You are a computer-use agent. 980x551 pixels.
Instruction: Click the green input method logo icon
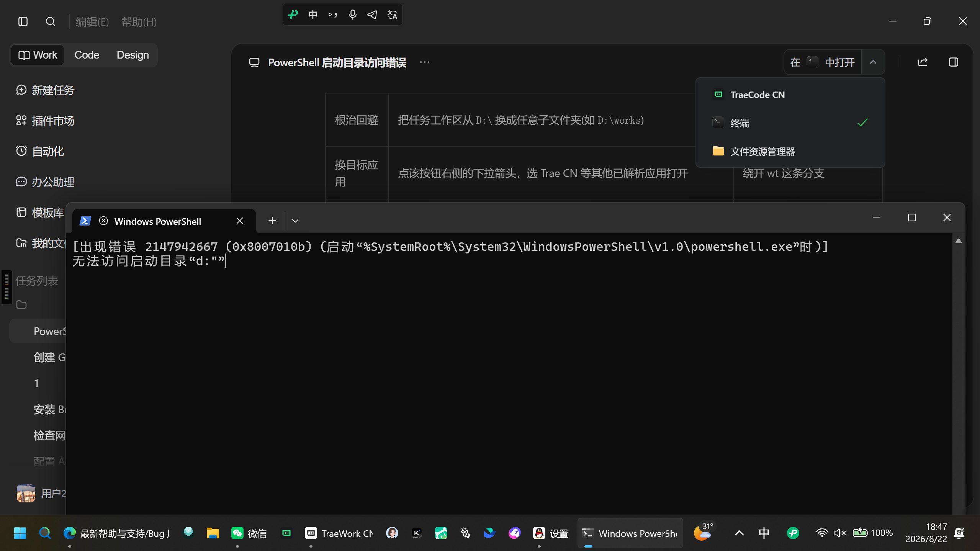(293, 15)
